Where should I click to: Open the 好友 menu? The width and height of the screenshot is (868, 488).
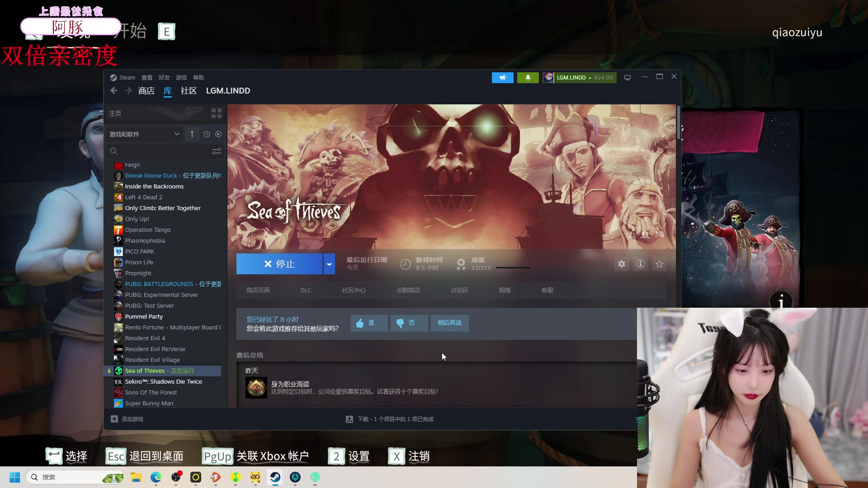164,78
